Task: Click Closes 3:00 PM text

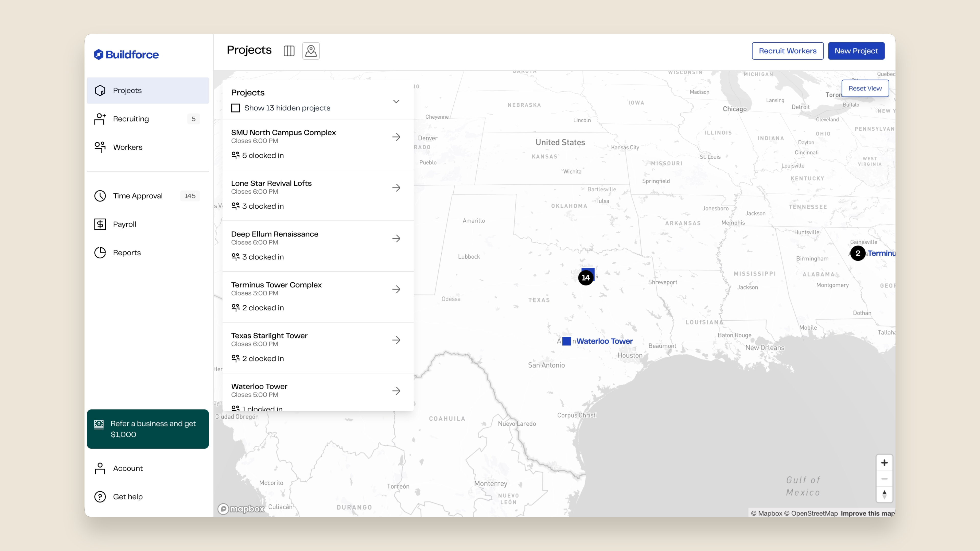Action: tap(255, 293)
